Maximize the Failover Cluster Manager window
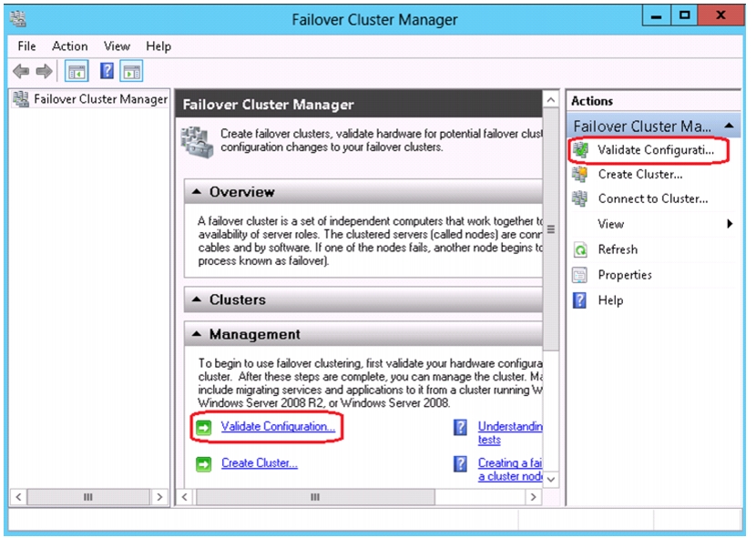This screenshot has height=558, width=756. point(684,15)
